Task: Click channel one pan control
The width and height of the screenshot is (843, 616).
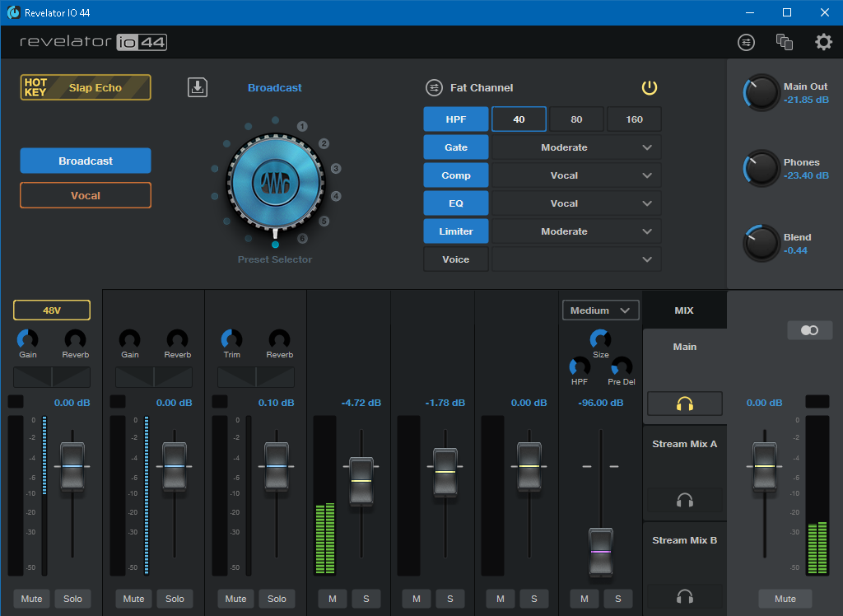Action: (x=52, y=377)
